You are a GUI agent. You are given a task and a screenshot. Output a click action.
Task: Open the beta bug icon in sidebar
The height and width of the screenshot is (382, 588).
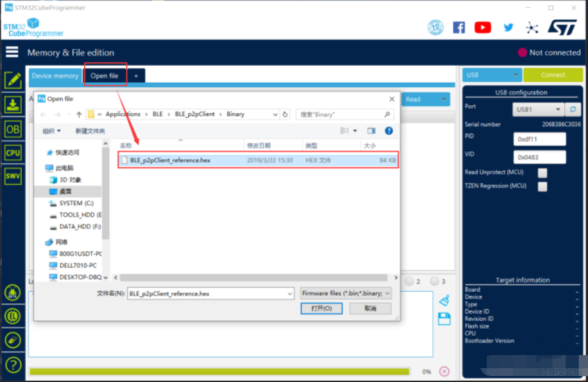click(x=12, y=293)
